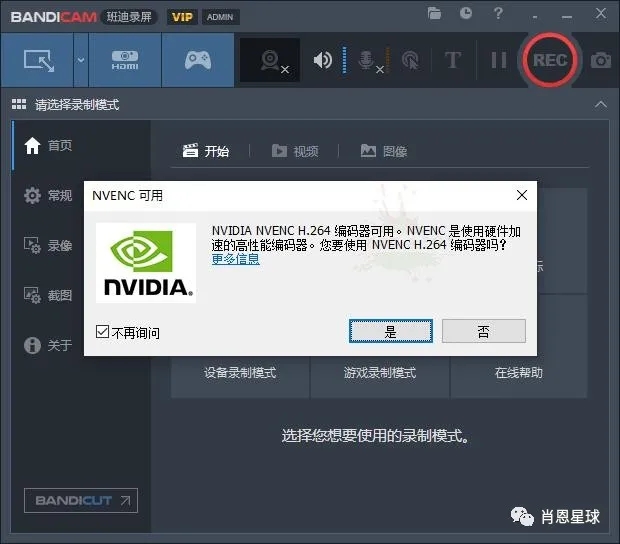Click the compact mode button in title bar

[535, 17]
